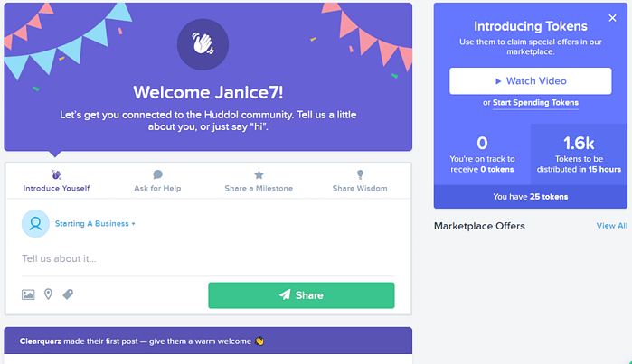The image size is (632, 364).
Task: Open Clearquarz first post welcome banner
Action: click(x=208, y=341)
